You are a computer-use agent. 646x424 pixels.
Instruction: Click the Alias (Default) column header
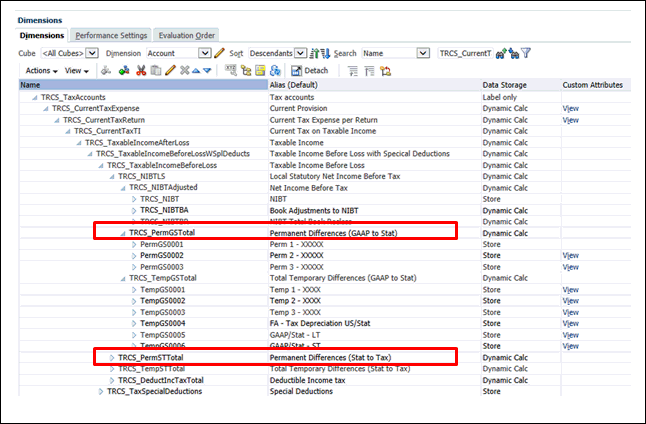tap(374, 85)
